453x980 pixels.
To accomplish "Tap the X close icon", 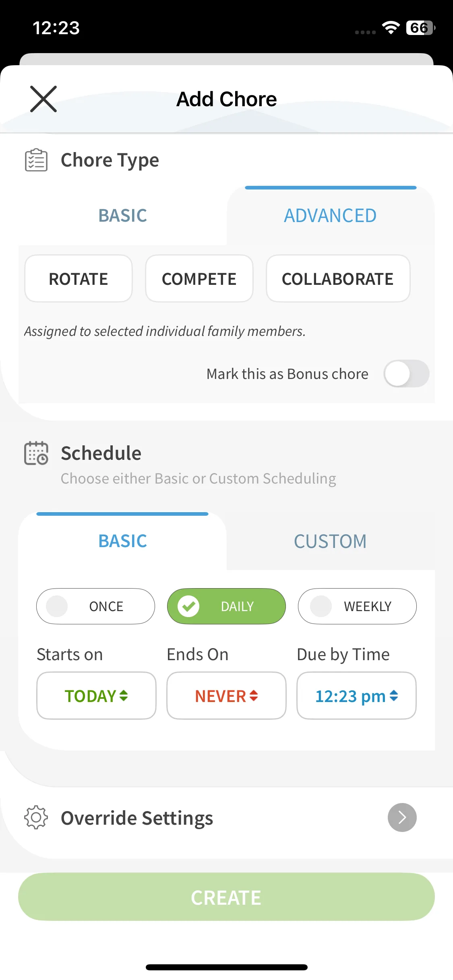I will [x=43, y=99].
